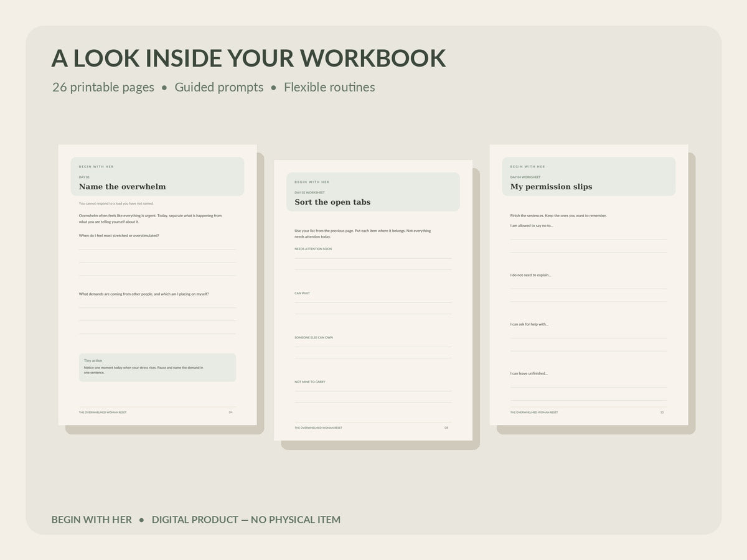Click the 'NEEDS ATTENTION SOON' section label
747x560 pixels.
click(x=313, y=249)
